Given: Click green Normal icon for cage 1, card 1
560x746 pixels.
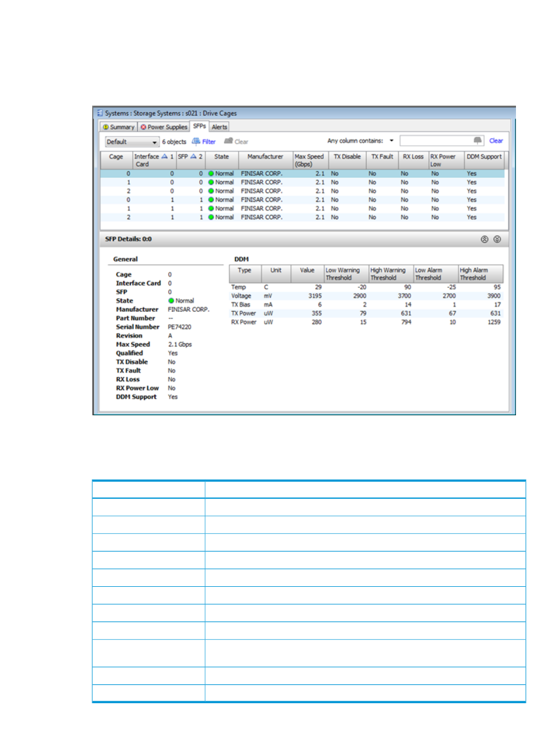Looking at the screenshot, I should 211,209.
